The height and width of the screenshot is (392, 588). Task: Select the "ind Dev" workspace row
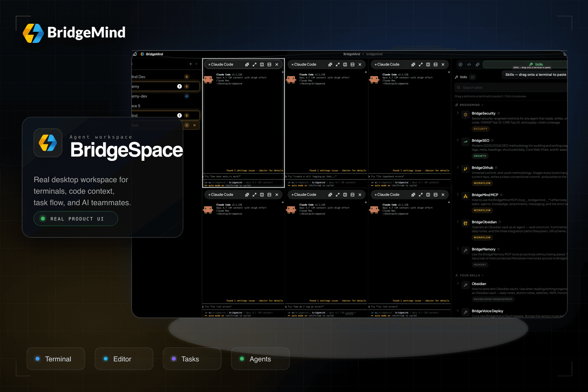165,77
